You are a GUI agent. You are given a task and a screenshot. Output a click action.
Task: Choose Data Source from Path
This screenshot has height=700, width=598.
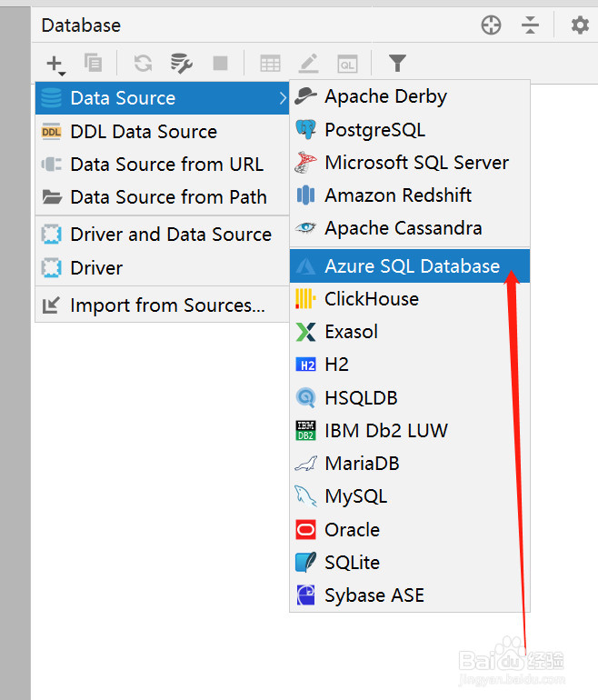click(162, 197)
